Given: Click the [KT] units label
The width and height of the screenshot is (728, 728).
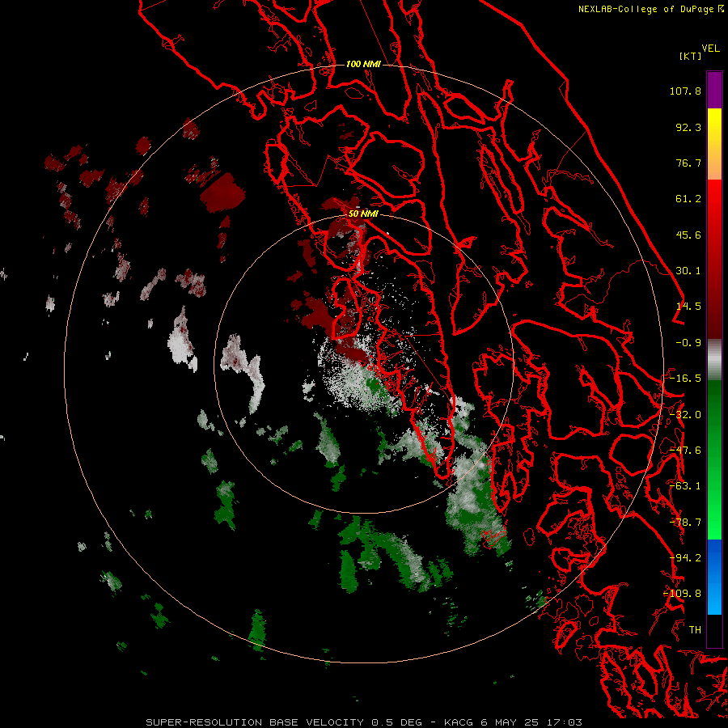Looking at the screenshot, I should 691,56.
